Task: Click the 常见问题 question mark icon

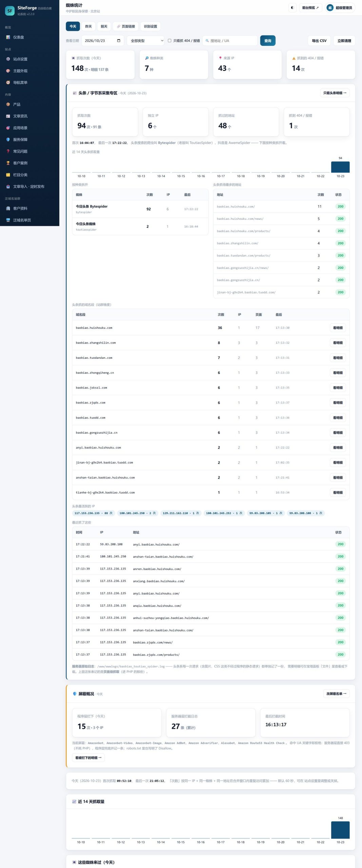Action: (8, 151)
